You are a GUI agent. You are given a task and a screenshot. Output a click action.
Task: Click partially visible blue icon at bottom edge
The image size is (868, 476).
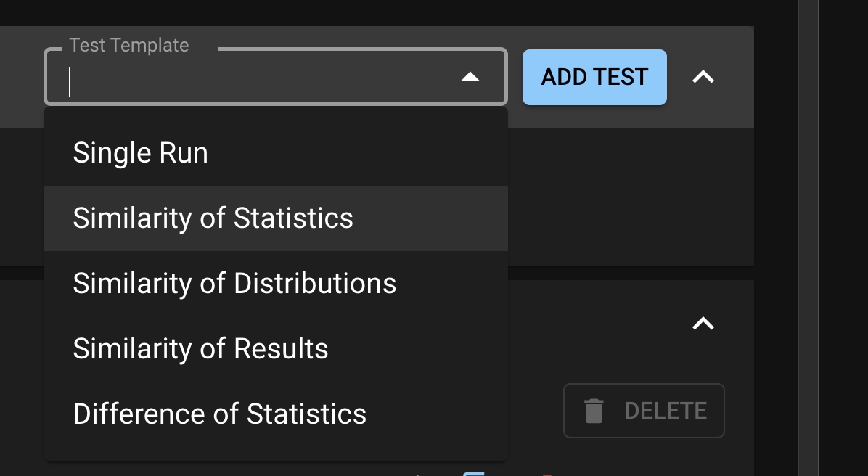(473, 473)
